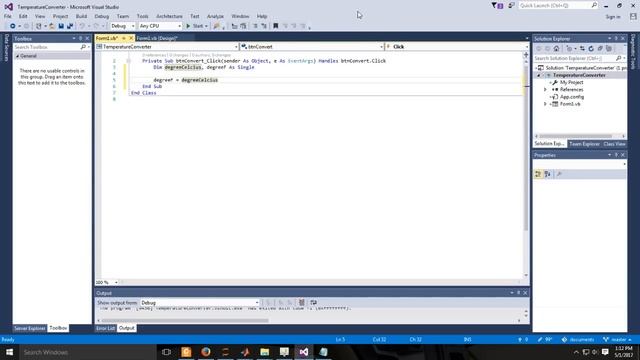Click the Show All Files icon in Solution Explorer
The height and width of the screenshot is (360, 640).
point(609,49)
